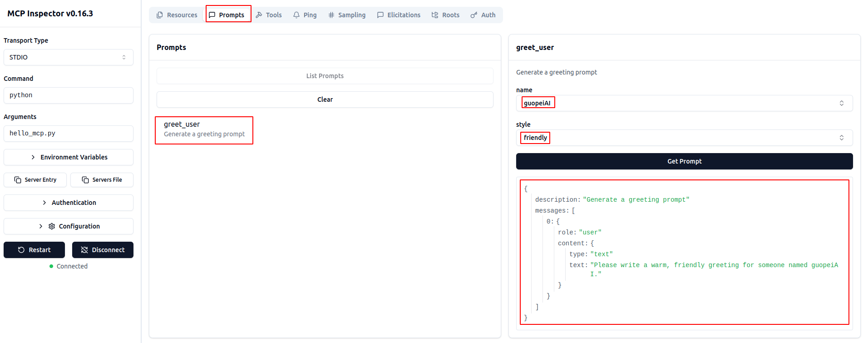Open the Auth tab
Viewport: 868px width, 343px height.
(483, 15)
